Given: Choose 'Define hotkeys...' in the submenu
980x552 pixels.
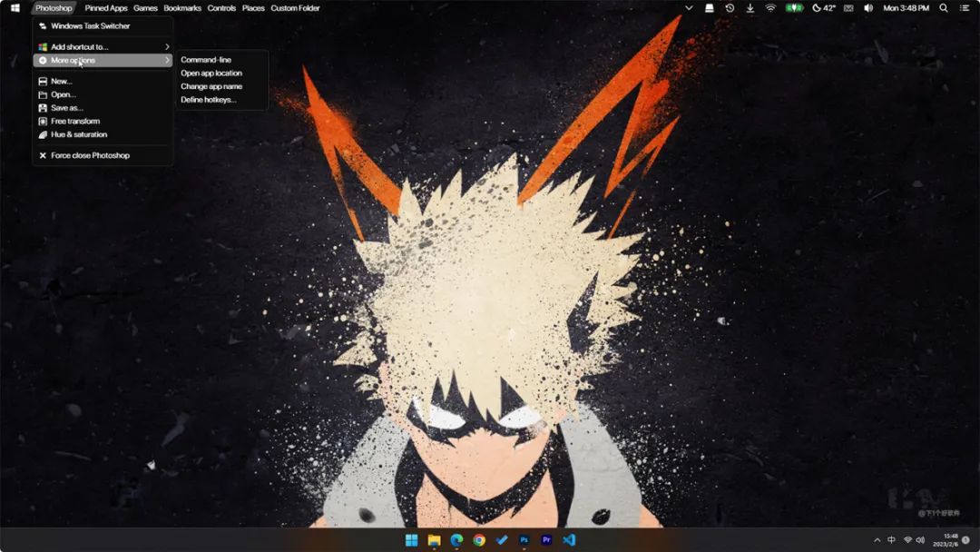Looking at the screenshot, I should pos(208,100).
